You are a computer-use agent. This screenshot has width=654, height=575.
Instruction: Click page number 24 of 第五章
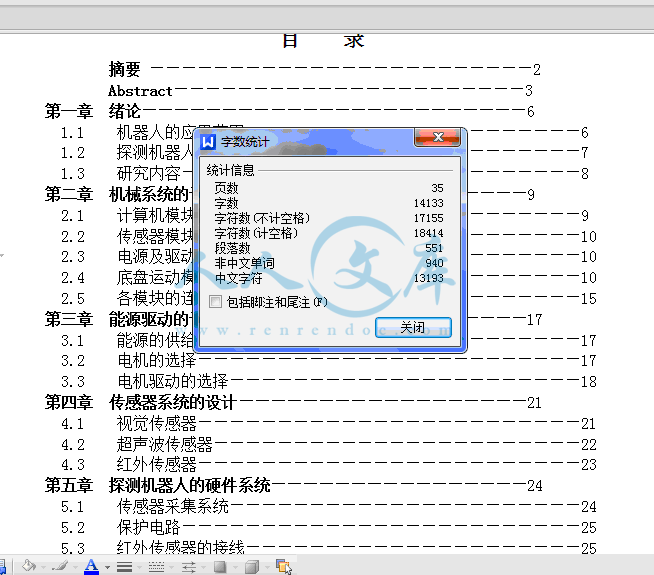535,486
